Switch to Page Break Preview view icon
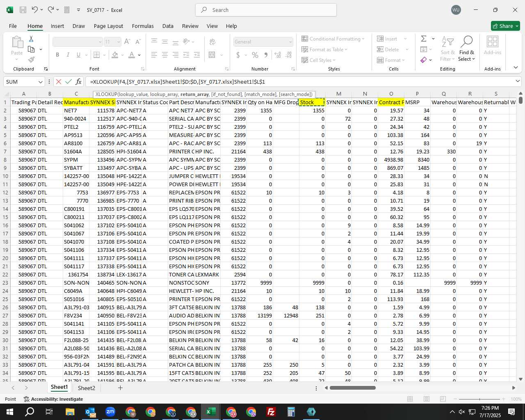Screen dimensions: 525x420 pos(443,399)
